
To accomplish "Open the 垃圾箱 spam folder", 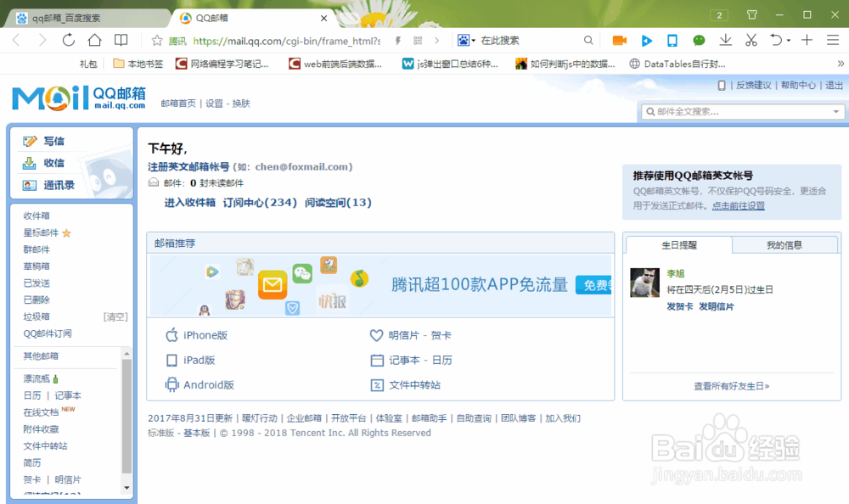I will click(x=37, y=316).
